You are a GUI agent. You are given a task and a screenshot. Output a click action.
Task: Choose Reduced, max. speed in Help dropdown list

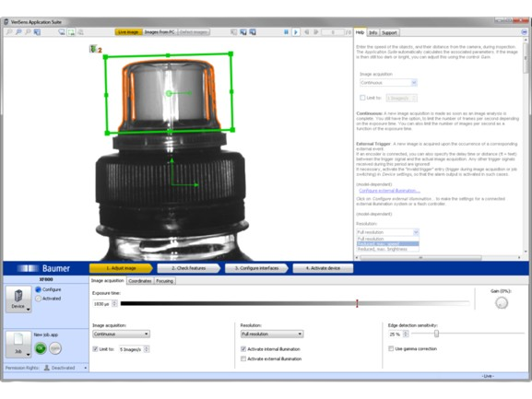coord(388,244)
